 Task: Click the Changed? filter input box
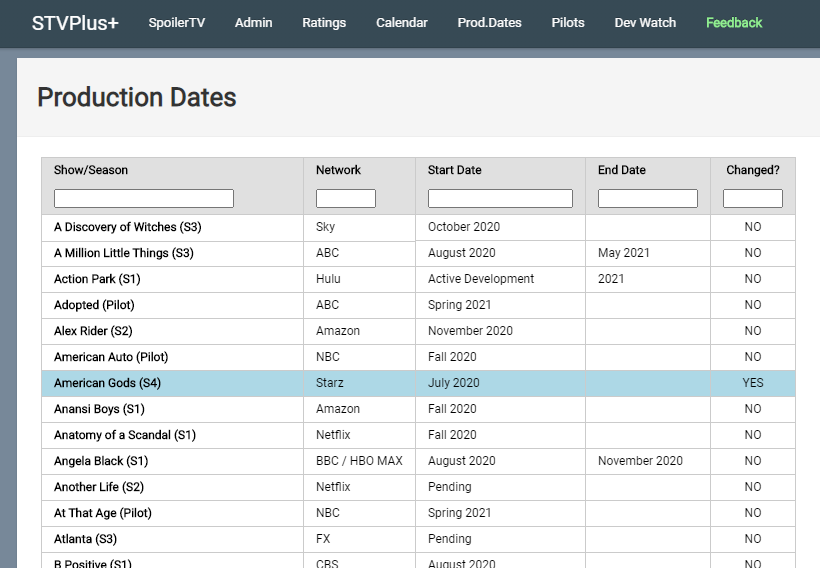[753, 198]
